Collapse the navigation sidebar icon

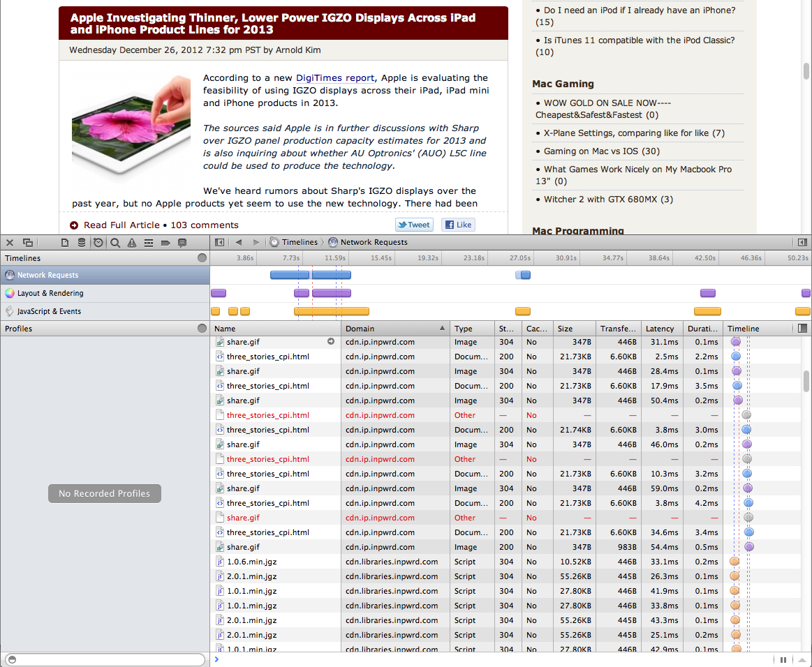click(x=219, y=242)
